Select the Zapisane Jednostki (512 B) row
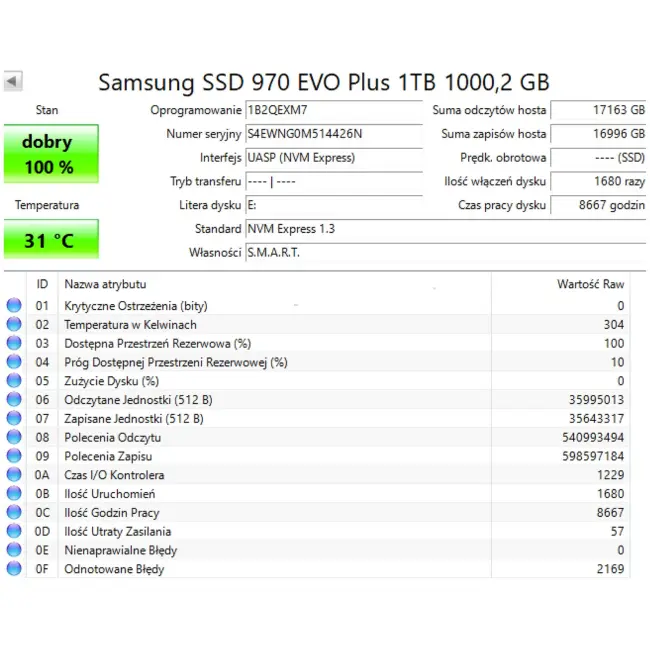Viewport: 650px width, 650px height. (x=300, y=419)
